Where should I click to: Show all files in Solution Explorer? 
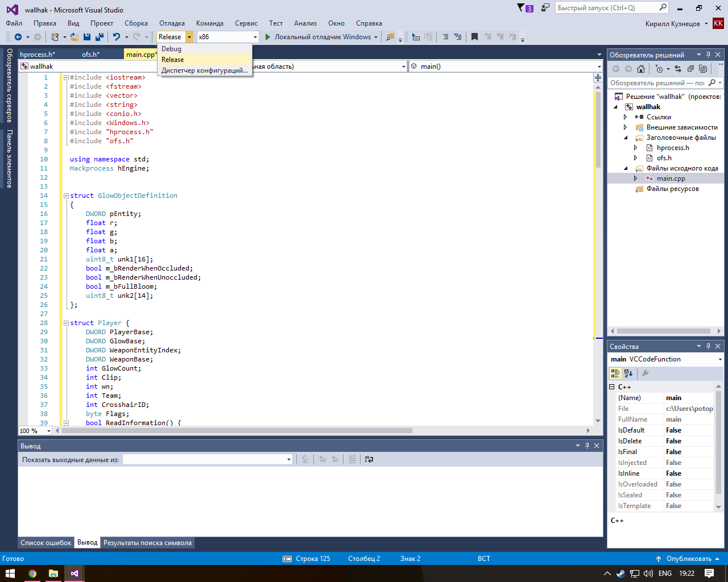coord(703,69)
